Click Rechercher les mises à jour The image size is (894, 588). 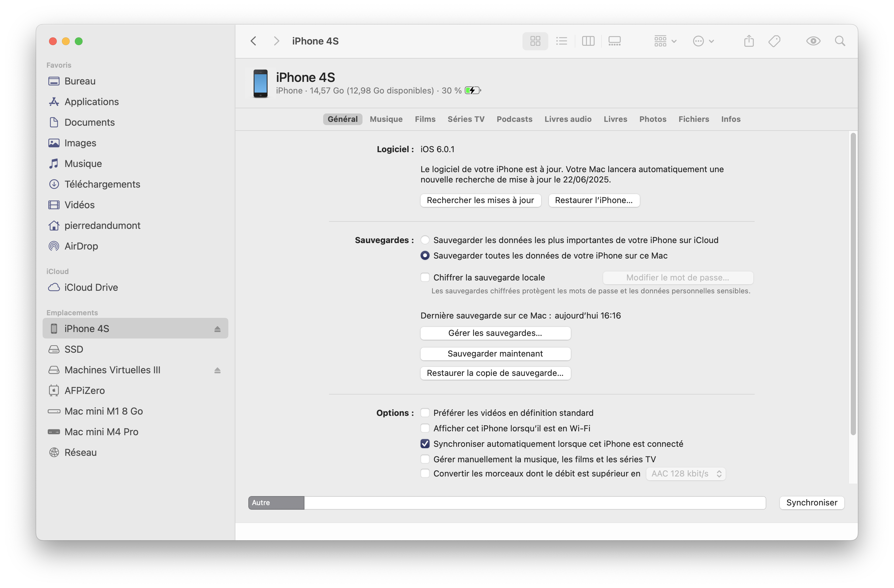coord(481,200)
